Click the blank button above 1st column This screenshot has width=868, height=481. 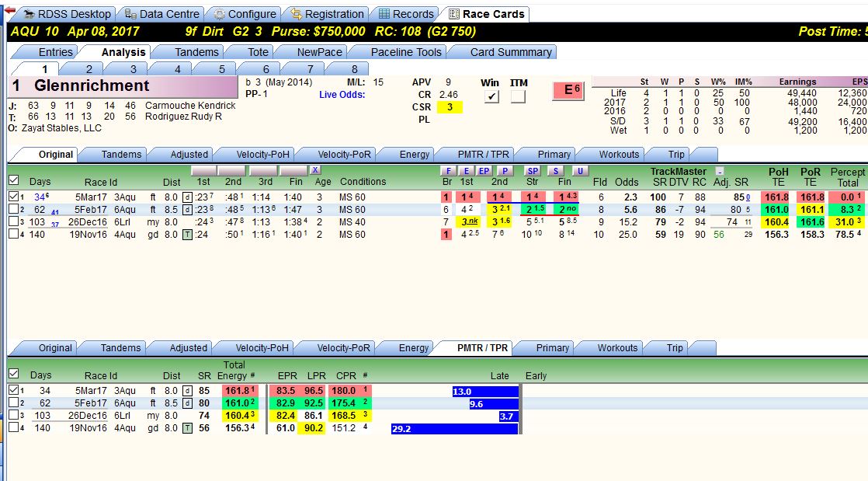[x=203, y=170]
